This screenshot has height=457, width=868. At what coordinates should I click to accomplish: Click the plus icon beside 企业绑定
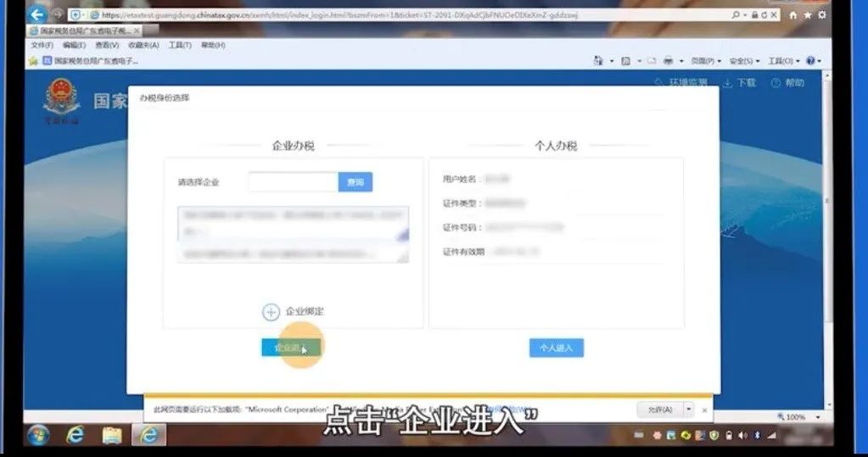(x=271, y=312)
